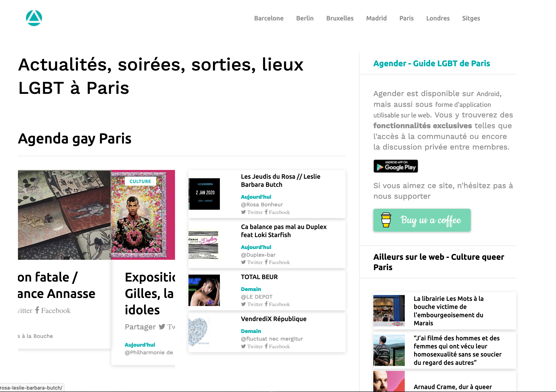Go to the Barcelone city page

[x=269, y=18]
